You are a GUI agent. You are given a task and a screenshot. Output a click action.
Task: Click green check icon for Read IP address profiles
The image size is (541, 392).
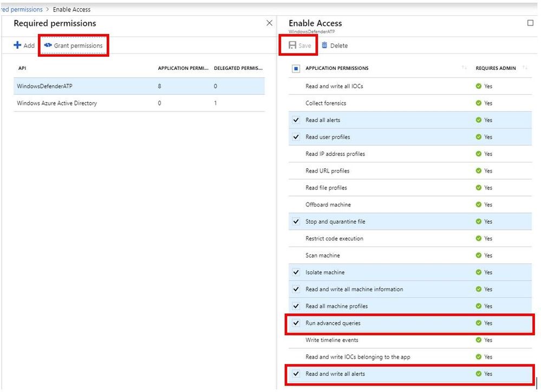pos(479,154)
